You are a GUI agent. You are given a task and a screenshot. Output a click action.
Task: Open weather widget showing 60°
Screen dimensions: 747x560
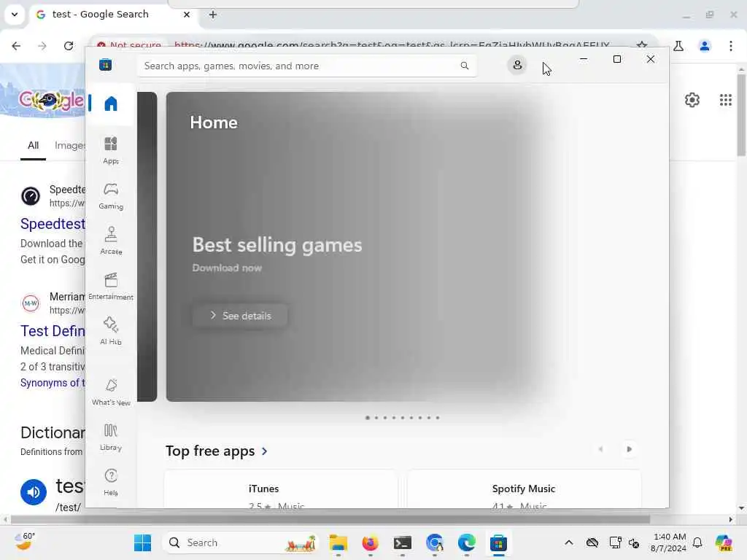[24, 542]
